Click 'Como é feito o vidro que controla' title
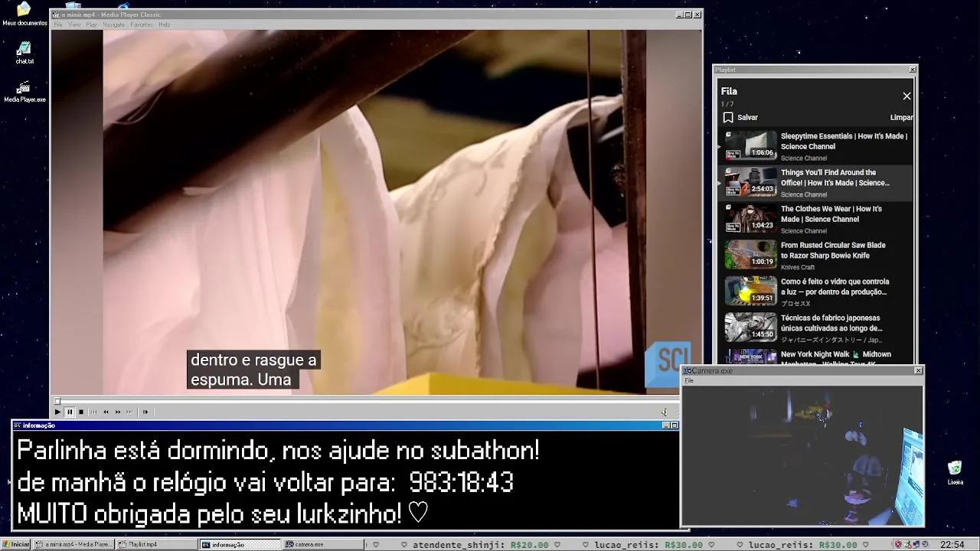The height and width of the screenshot is (551, 980). click(x=835, y=286)
